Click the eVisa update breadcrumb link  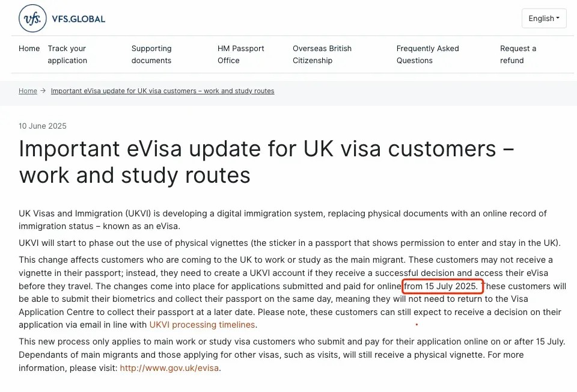pos(162,91)
